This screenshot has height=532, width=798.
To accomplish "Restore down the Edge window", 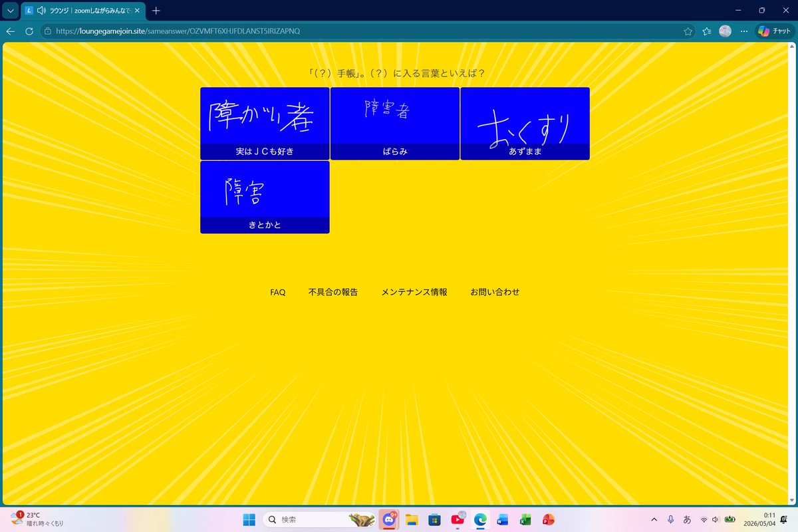I will coord(762,11).
